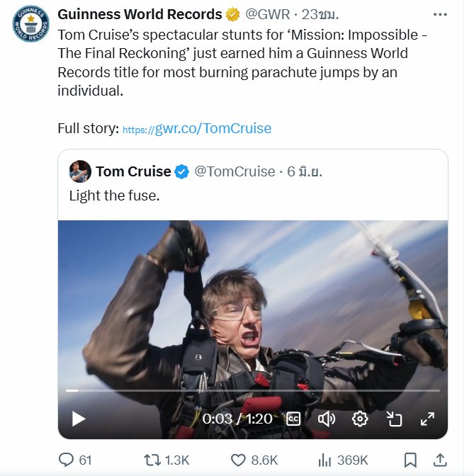Open the three-dot more options menu

(440, 14)
